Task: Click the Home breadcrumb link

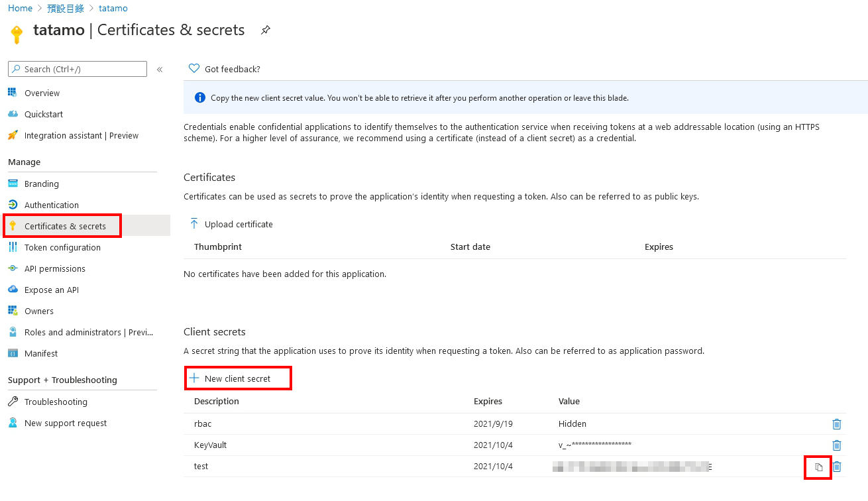Action: coord(20,8)
